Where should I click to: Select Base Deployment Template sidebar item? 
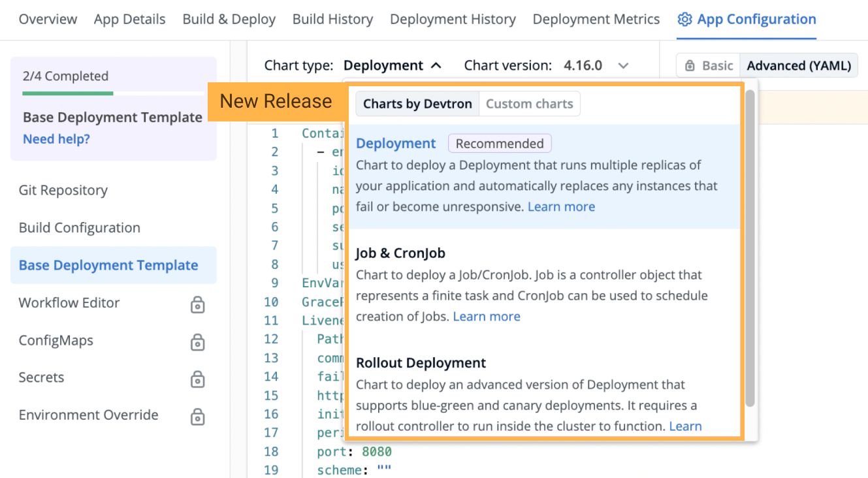[x=113, y=265]
